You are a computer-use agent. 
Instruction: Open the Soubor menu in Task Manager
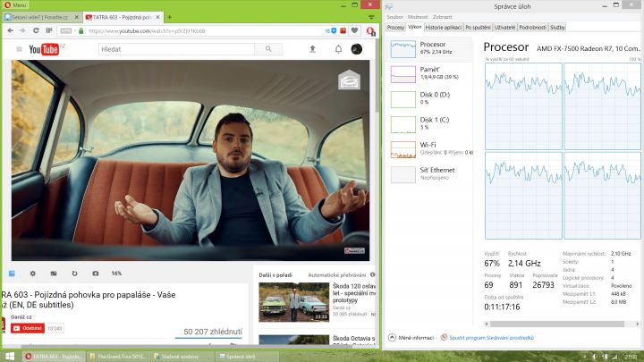pos(394,17)
